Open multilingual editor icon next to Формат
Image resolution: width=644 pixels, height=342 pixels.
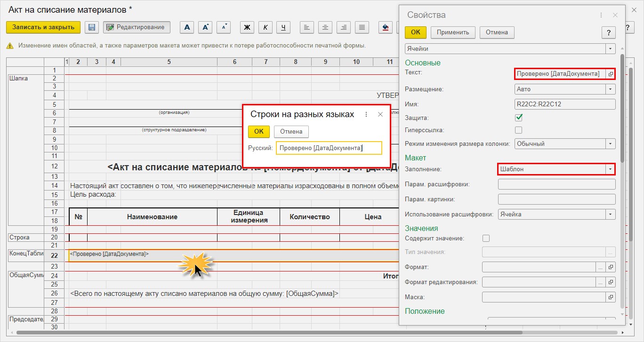click(611, 267)
